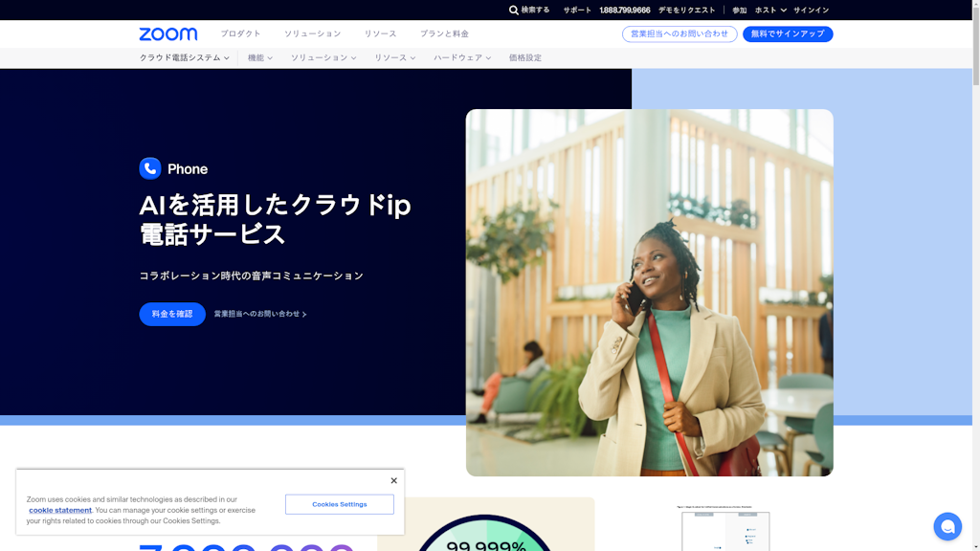
Task: Expand the ホスト dropdown
Action: 770,11
